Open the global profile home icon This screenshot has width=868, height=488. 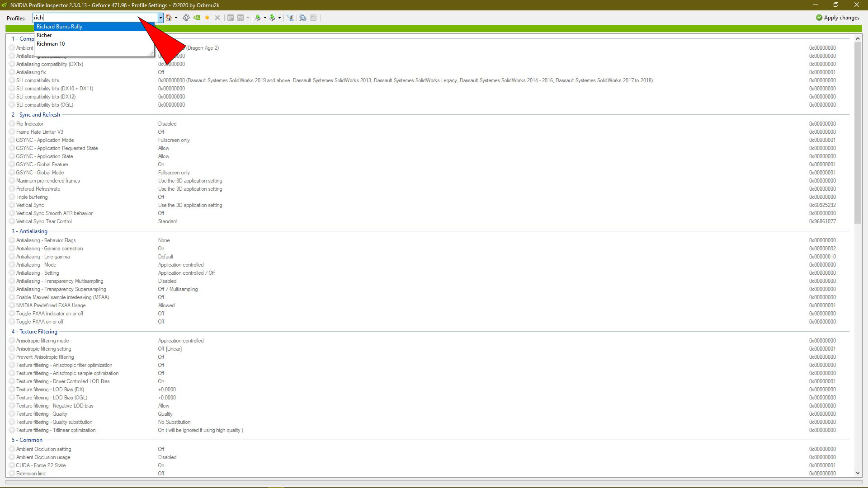[x=169, y=18]
